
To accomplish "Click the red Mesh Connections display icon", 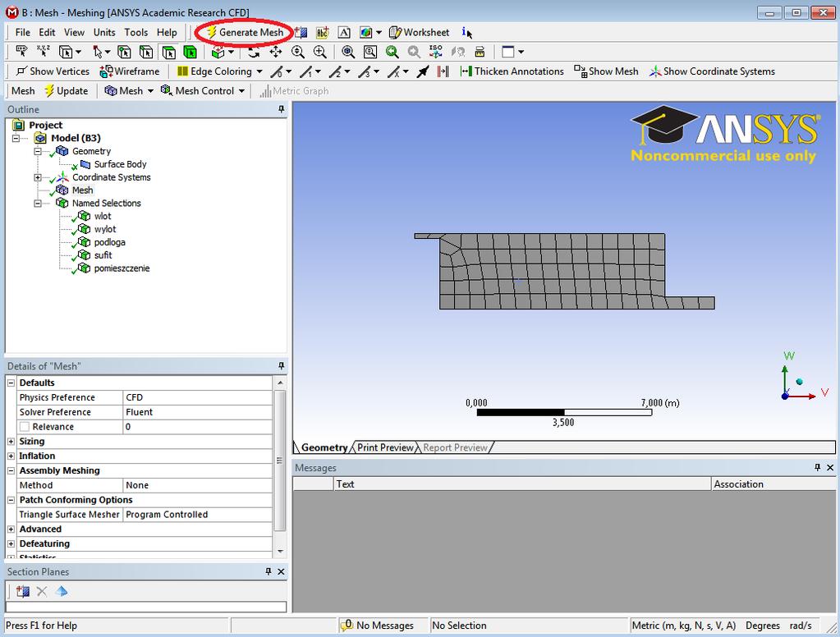I will point(443,71).
